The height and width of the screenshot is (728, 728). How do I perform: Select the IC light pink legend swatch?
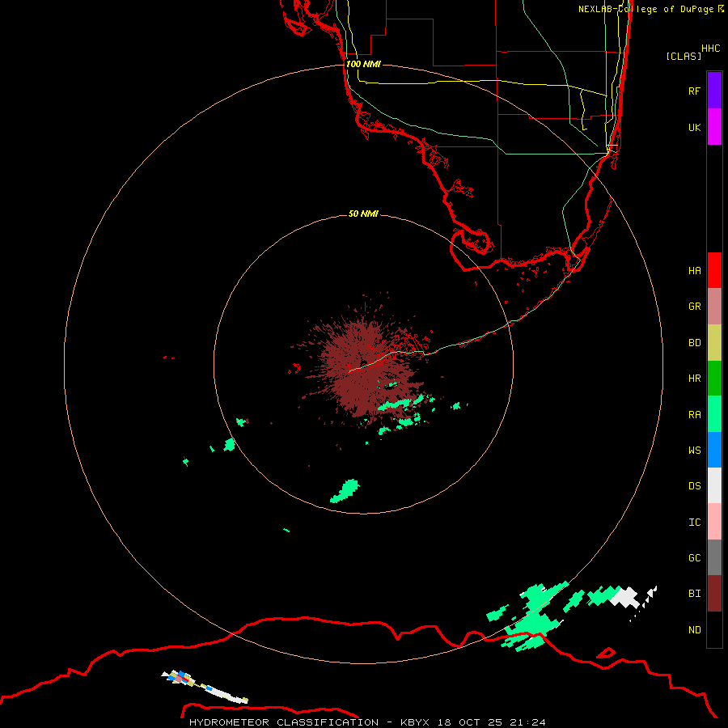(x=714, y=522)
